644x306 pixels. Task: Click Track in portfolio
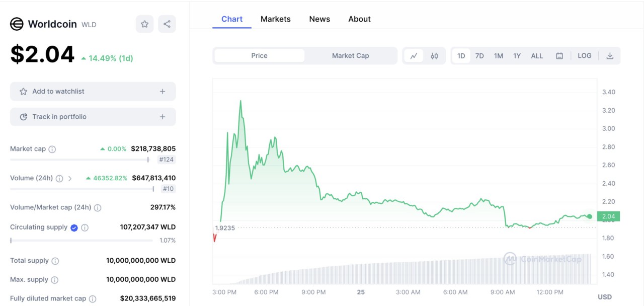(x=93, y=116)
